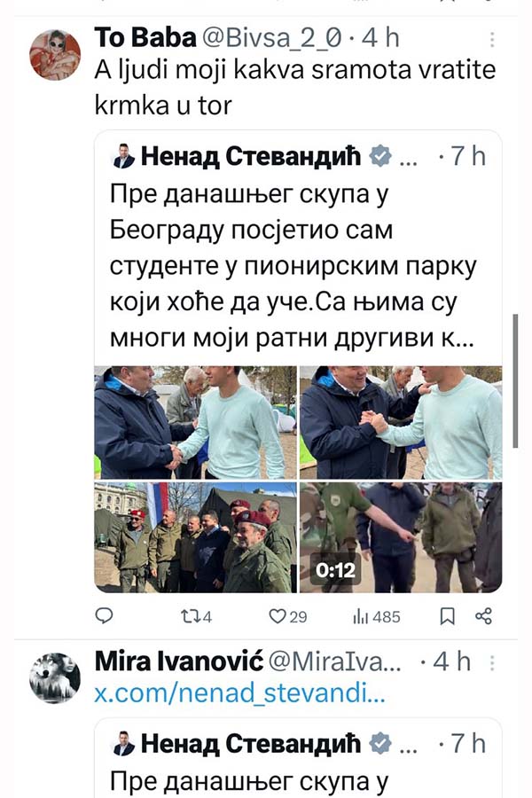Open the x.com/nenad_stevandi… link
Viewport: 532px width, 798px height.
pos(239,693)
